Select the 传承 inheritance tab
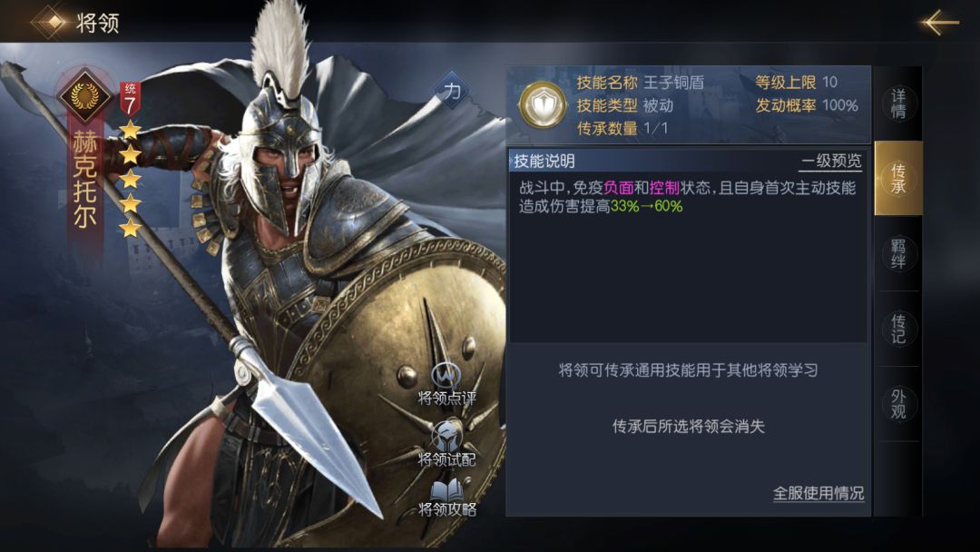Image resolution: width=980 pixels, height=552 pixels. click(x=898, y=178)
